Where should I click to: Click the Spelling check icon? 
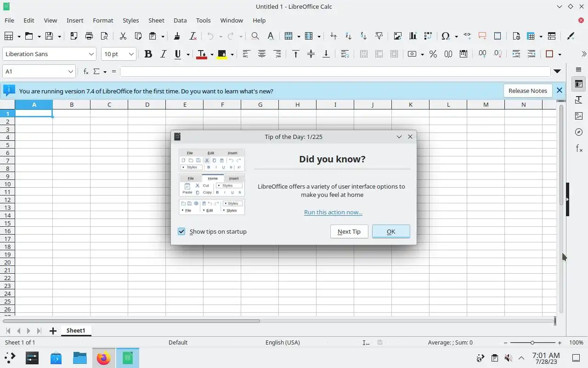tap(271, 36)
